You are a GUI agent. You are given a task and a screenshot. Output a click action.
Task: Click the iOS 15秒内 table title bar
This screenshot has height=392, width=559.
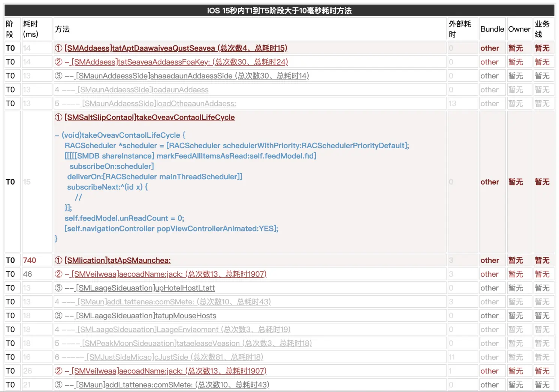click(279, 10)
